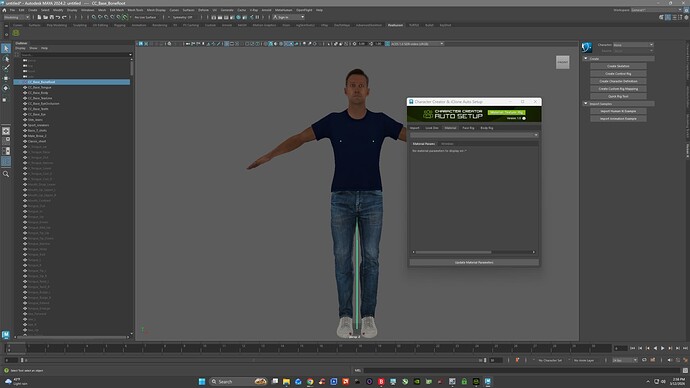
Task: Activate the Move tool in toolbox
Action: pos(6,78)
